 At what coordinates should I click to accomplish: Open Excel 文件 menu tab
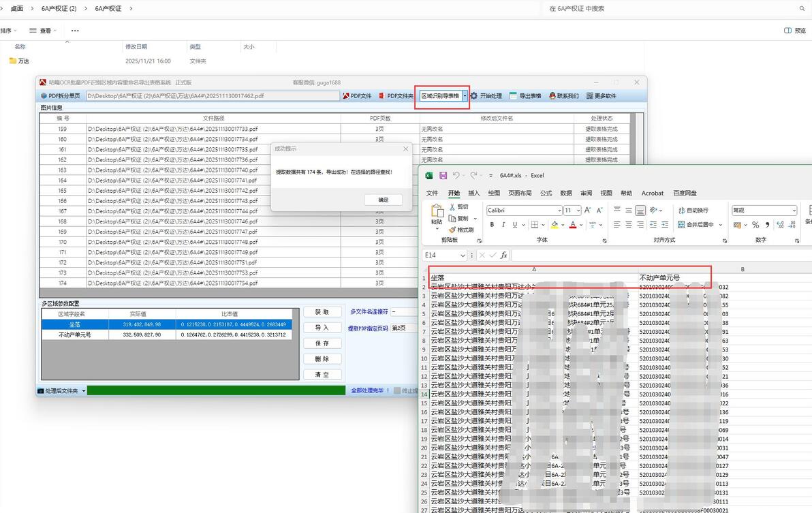[432, 193]
